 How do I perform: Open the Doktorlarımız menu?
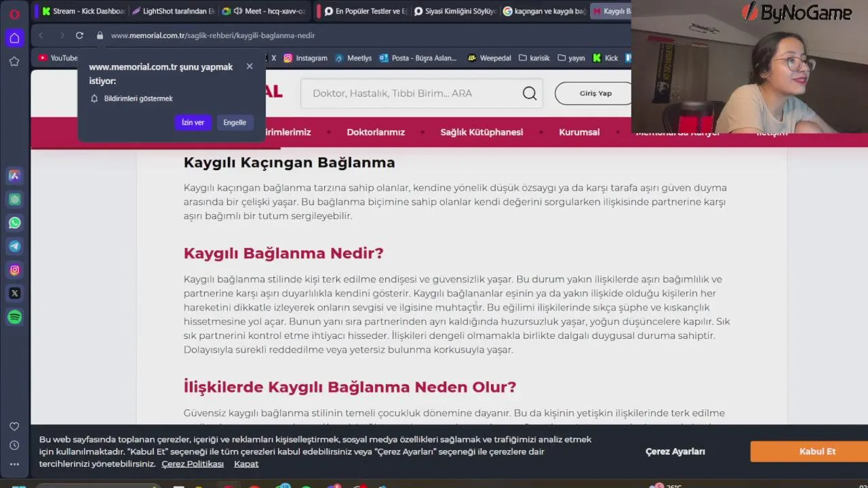pyautogui.click(x=376, y=132)
